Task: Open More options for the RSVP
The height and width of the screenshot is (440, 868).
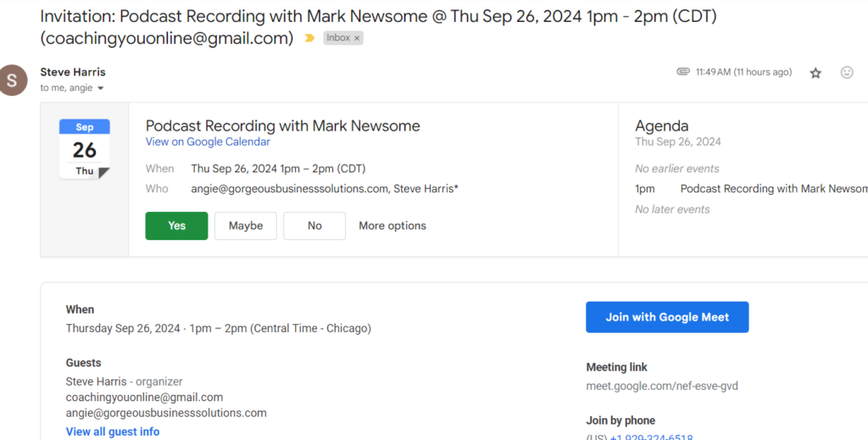Action: click(x=392, y=226)
